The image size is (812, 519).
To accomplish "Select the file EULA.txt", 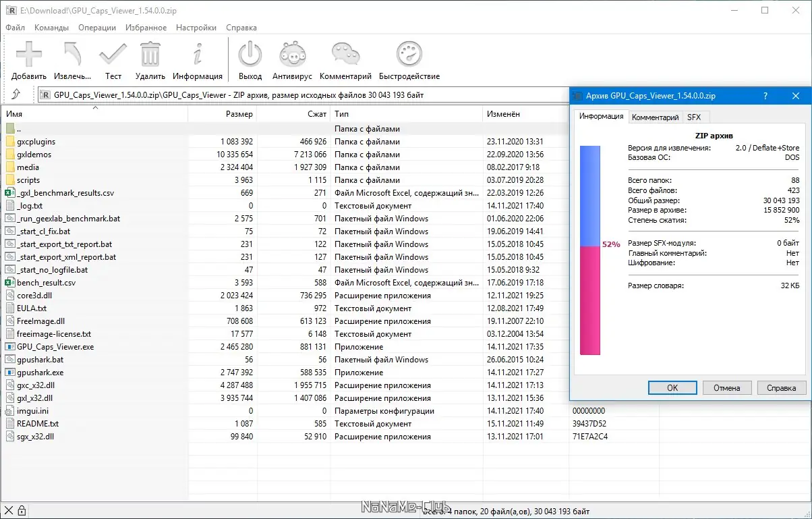I will [x=32, y=308].
